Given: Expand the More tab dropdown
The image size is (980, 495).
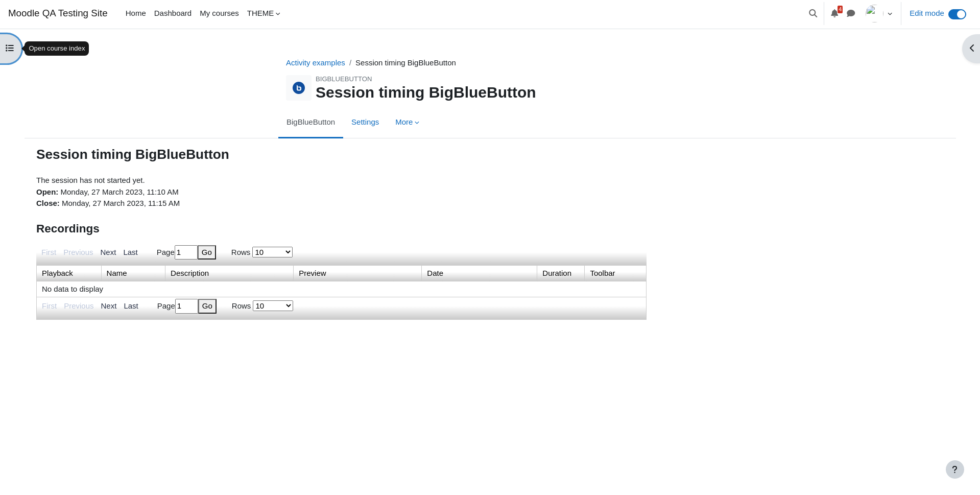Looking at the screenshot, I should click(407, 122).
